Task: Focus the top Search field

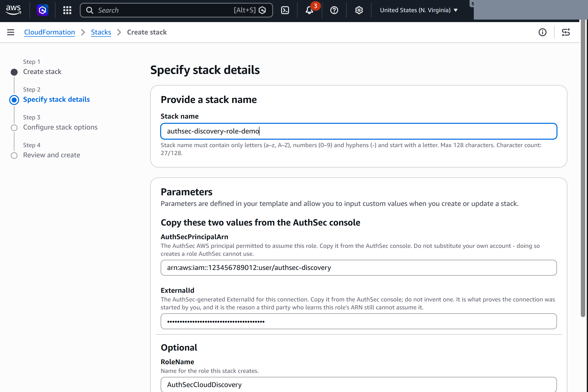Action: (176, 10)
